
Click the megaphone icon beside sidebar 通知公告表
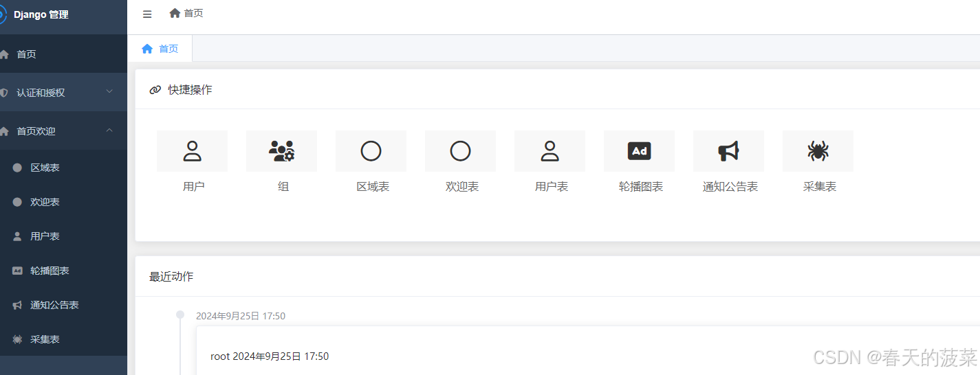pyautogui.click(x=17, y=305)
